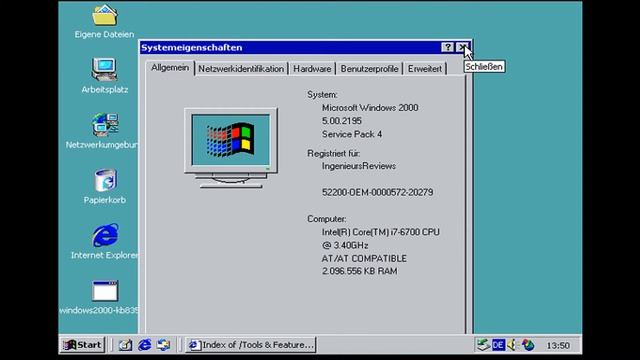Switch to the Netzwerkidentifikation tab
This screenshot has width=640, height=360.
point(241,69)
